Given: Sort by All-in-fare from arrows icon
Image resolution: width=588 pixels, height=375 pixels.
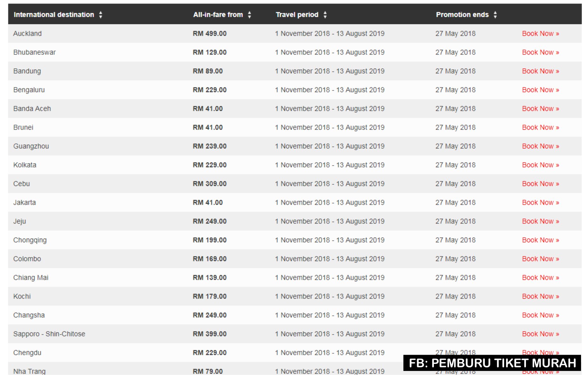Looking at the screenshot, I should (249, 15).
